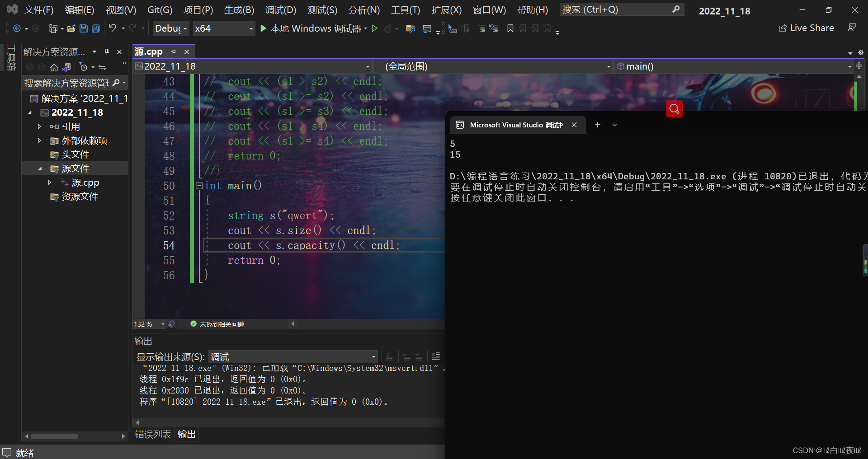The height and width of the screenshot is (459, 868).
Task: Click the new project icon in toolbar
Action: pyautogui.click(x=53, y=28)
